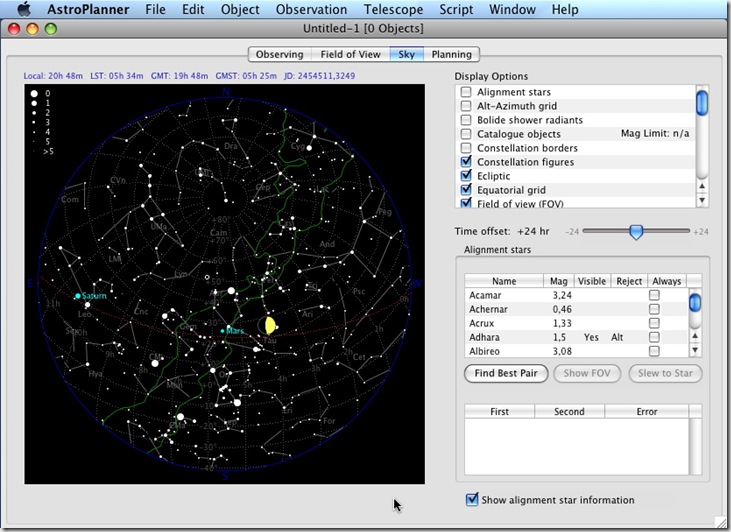Enable the Alignment stars display option
Screen dimensions: 731x532
(x=466, y=92)
